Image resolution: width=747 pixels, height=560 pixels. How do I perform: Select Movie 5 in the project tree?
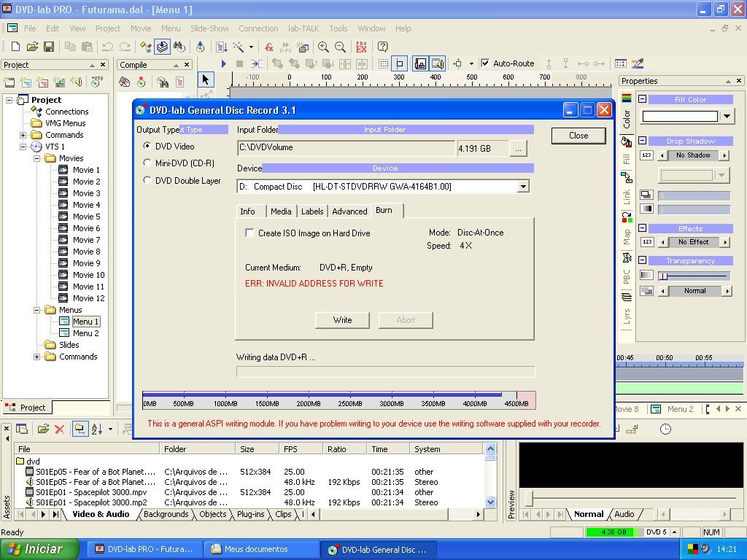point(86,217)
